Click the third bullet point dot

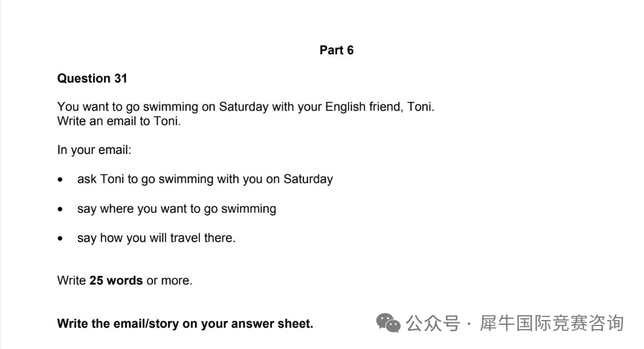(60, 238)
